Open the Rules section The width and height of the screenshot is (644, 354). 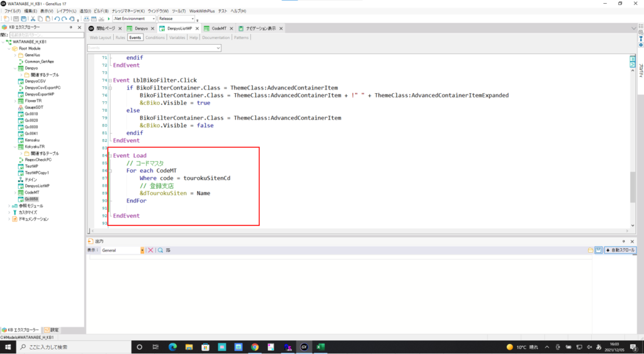pos(120,37)
